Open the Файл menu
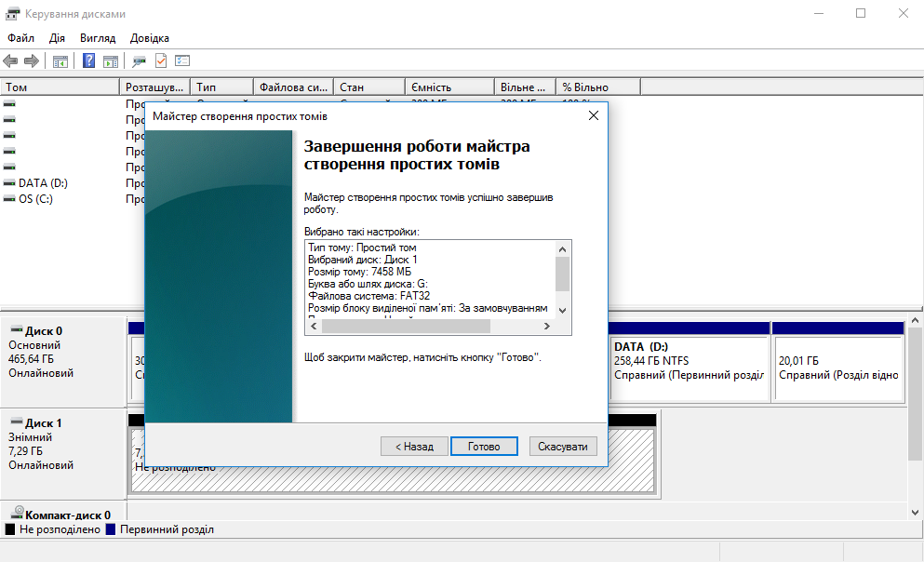924x562 pixels. click(x=20, y=38)
